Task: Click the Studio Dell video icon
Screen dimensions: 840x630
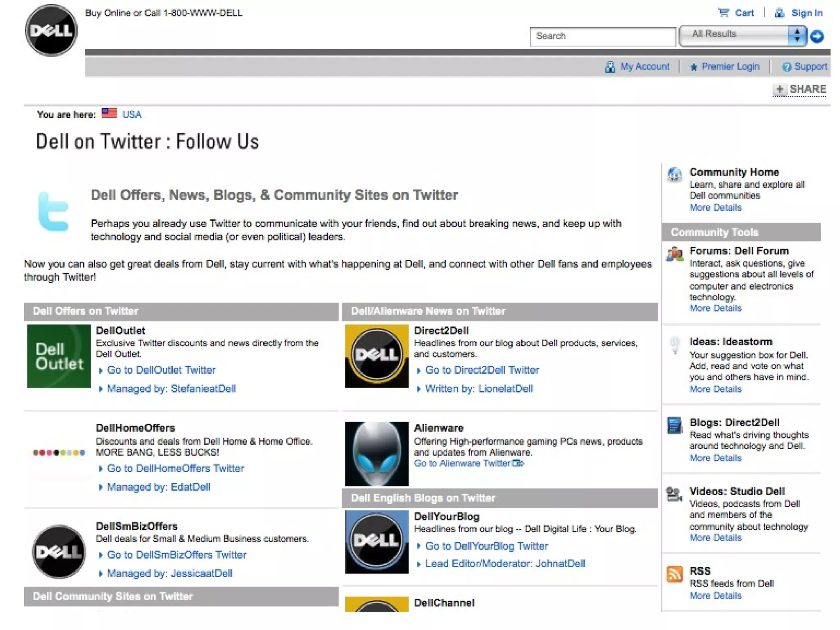Action: [673, 494]
